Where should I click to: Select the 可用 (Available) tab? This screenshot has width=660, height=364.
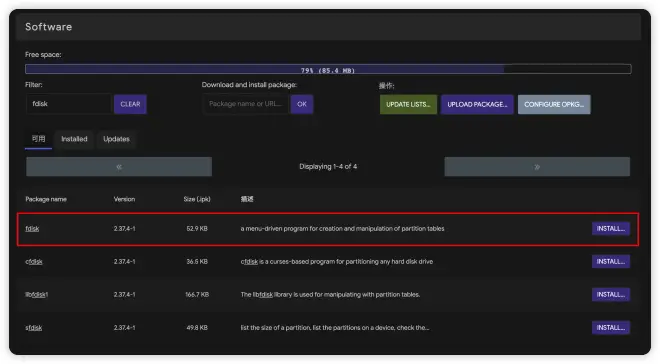pyautogui.click(x=38, y=139)
